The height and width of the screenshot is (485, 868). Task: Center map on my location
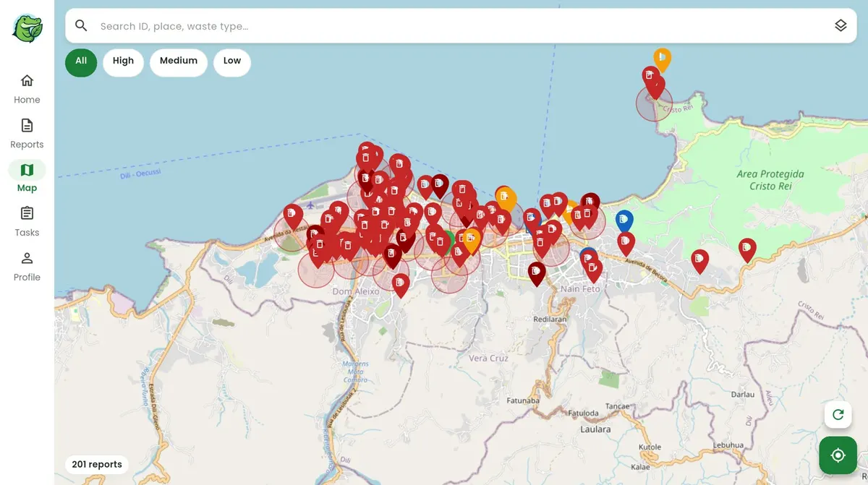[x=838, y=455]
